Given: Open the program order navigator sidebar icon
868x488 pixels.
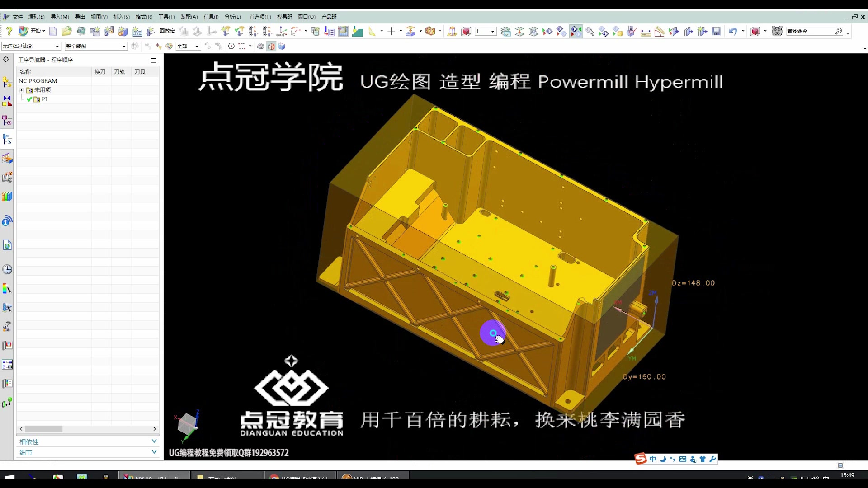Looking at the screenshot, I should [x=7, y=139].
